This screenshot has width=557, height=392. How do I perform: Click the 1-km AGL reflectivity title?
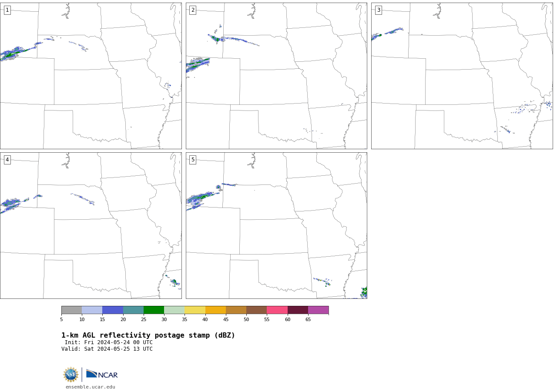coord(148,335)
